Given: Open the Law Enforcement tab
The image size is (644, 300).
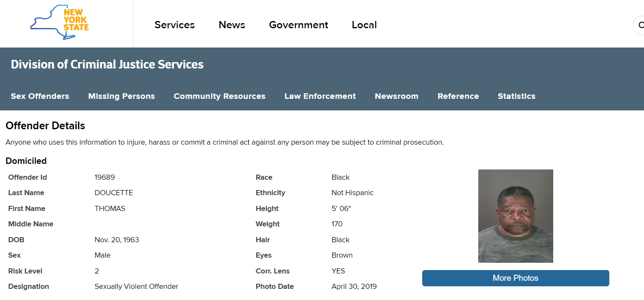Looking at the screenshot, I should click(x=320, y=96).
